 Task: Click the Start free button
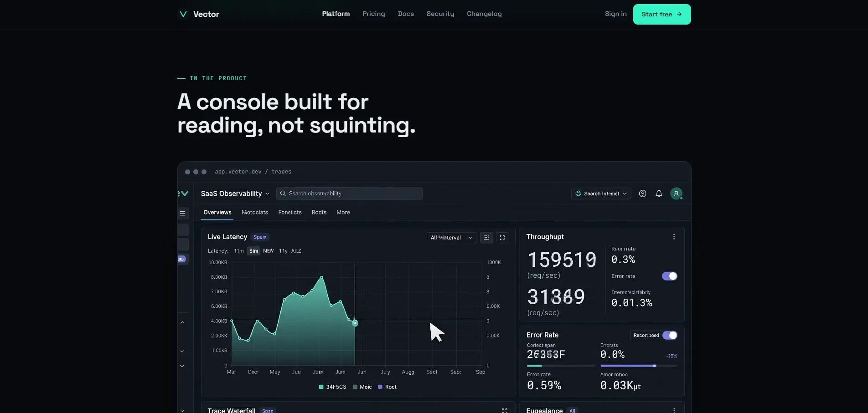(x=662, y=14)
